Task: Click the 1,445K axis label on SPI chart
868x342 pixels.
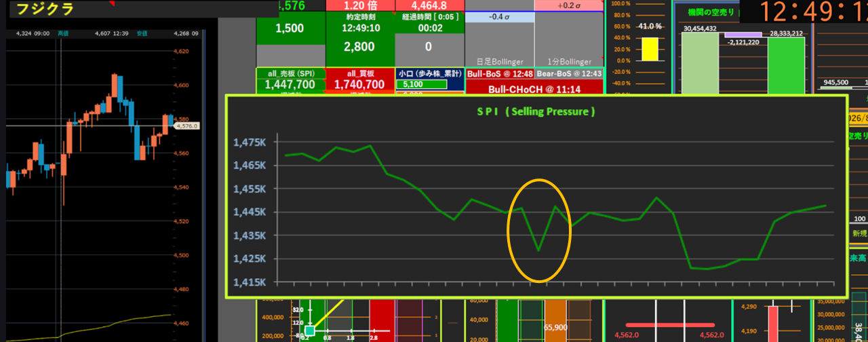Action: pyautogui.click(x=249, y=212)
